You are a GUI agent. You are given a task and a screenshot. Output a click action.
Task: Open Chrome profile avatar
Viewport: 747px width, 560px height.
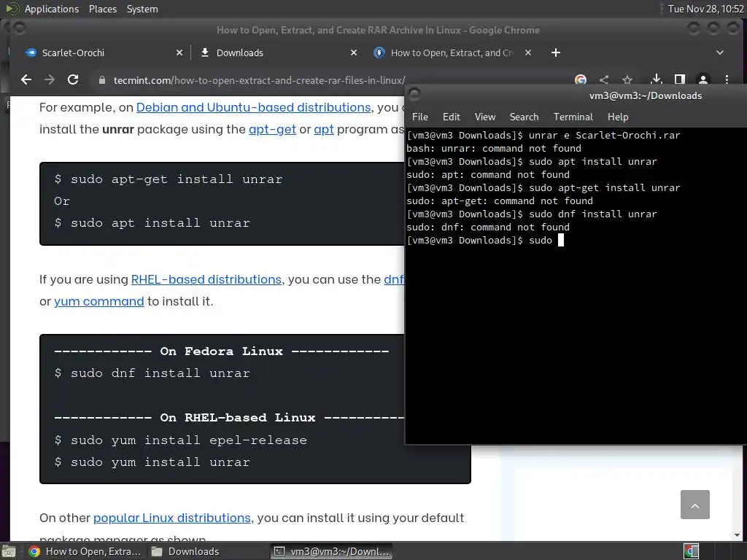click(703, 79)
